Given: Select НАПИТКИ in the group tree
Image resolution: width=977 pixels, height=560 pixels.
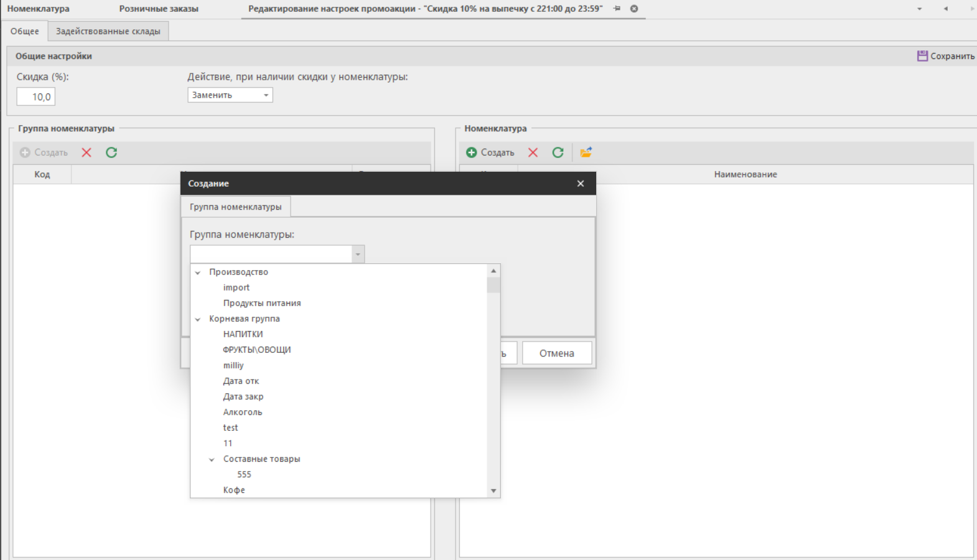Looking at the screenshot, I should [243, 334].
